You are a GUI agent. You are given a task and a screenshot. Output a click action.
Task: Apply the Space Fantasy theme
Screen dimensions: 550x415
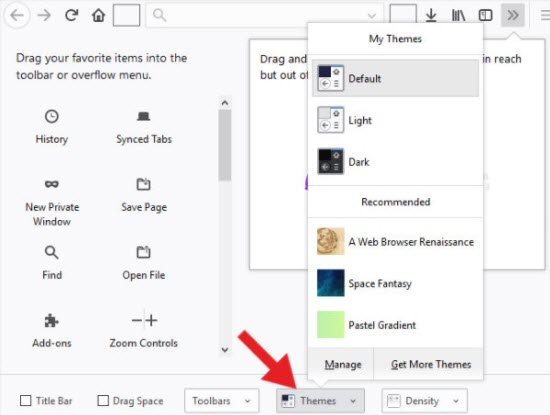pyautogui.click(x=395, y=283)
